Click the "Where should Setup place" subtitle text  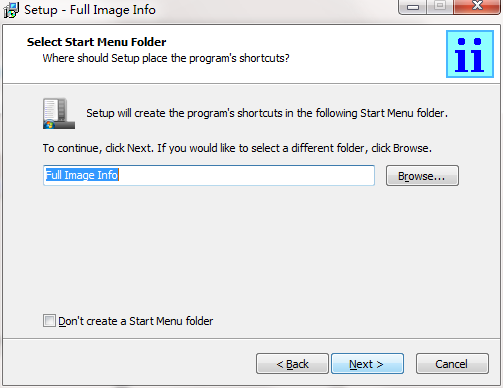pyautogui.click(x=166, y=58)
